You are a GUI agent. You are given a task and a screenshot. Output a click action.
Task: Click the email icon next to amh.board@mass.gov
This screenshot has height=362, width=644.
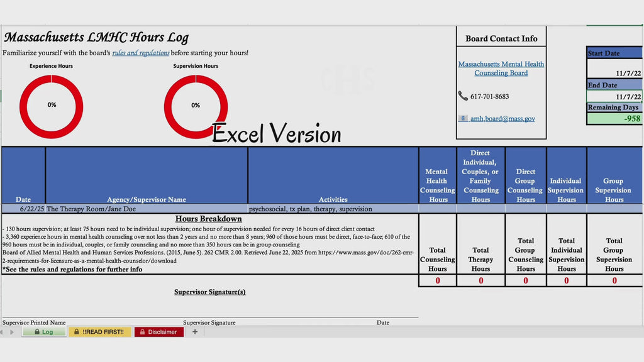coord(463,118)
